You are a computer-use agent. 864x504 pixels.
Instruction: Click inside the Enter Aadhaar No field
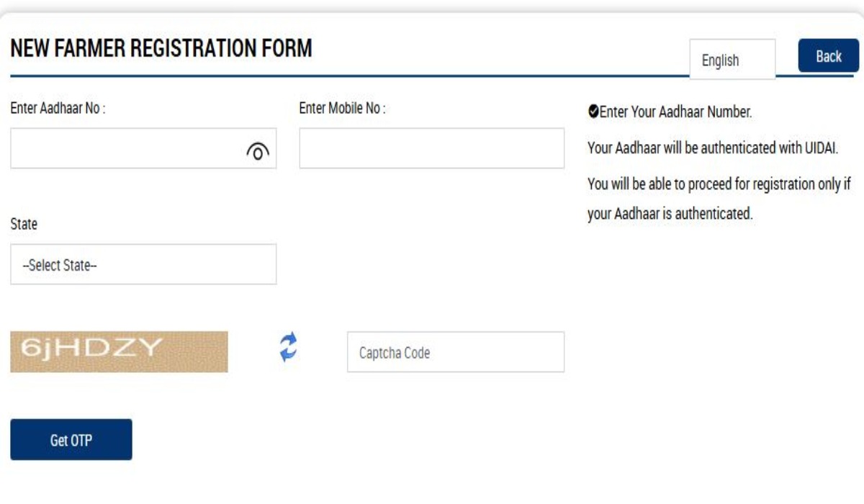(130, 150)
